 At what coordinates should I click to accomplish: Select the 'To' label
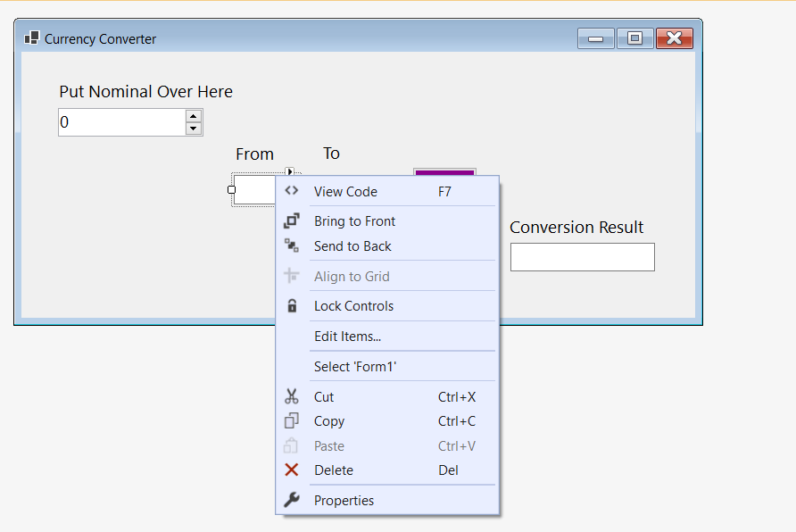click(x=331, y=154)
